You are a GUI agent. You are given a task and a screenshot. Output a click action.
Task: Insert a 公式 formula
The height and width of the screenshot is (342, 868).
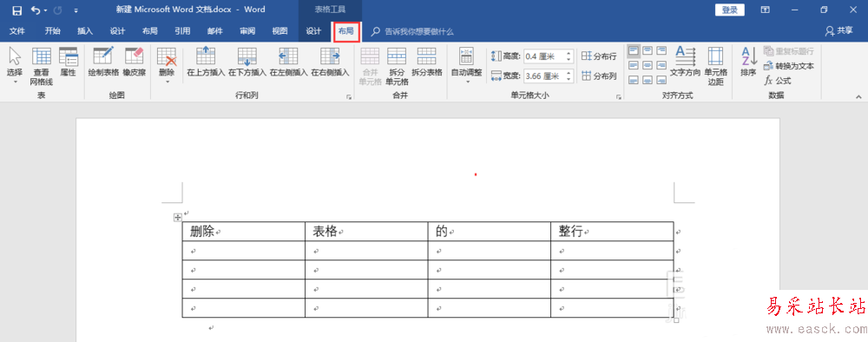[778, 81]
